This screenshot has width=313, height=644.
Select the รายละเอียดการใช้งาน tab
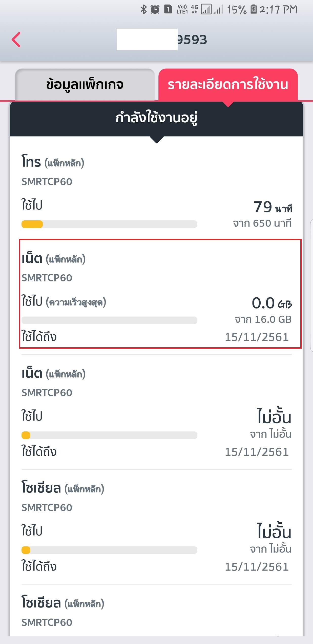tap(228, 85)
